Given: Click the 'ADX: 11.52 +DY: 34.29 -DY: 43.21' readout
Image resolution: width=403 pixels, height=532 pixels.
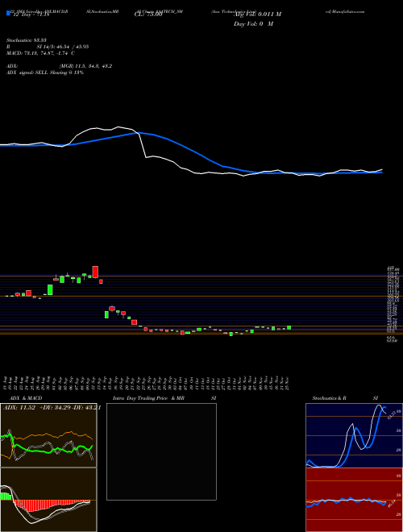Looking at the screenshot, I should [x=52, y=408].
